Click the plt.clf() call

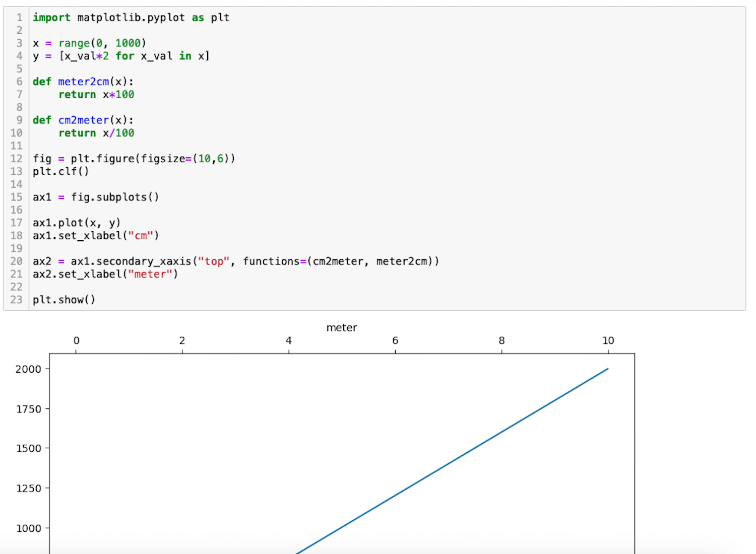[60, 172]
